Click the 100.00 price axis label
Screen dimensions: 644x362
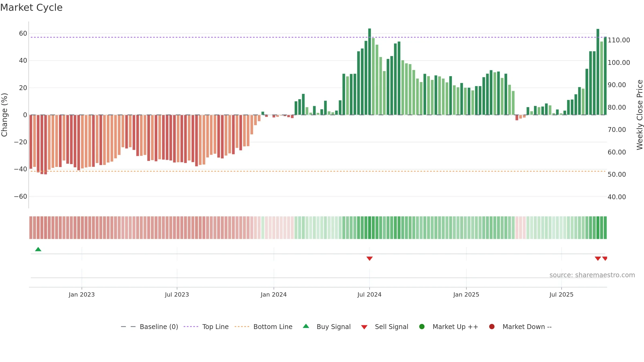tap(619, 63)
